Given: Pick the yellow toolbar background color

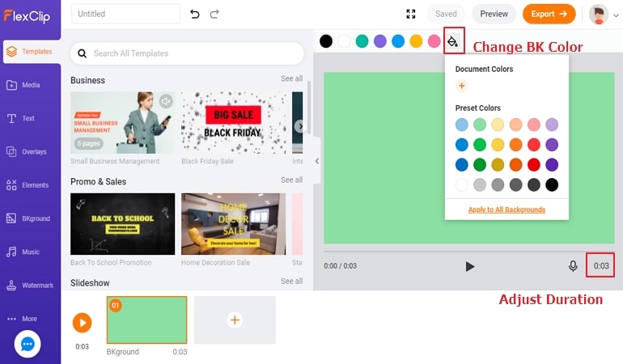Looking at the screenshot, I should [x=416, y=41].
